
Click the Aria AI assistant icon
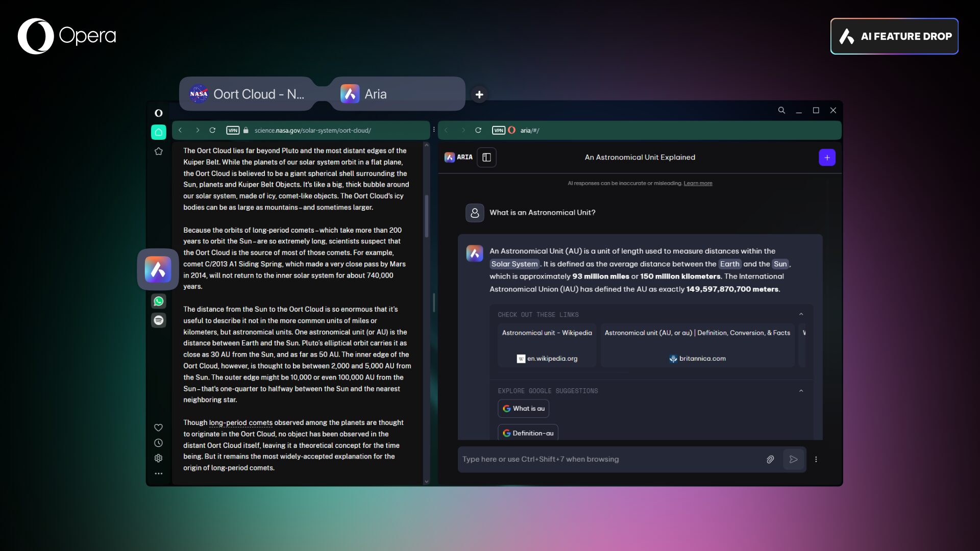pyautogui.click(x=158, y=268)
